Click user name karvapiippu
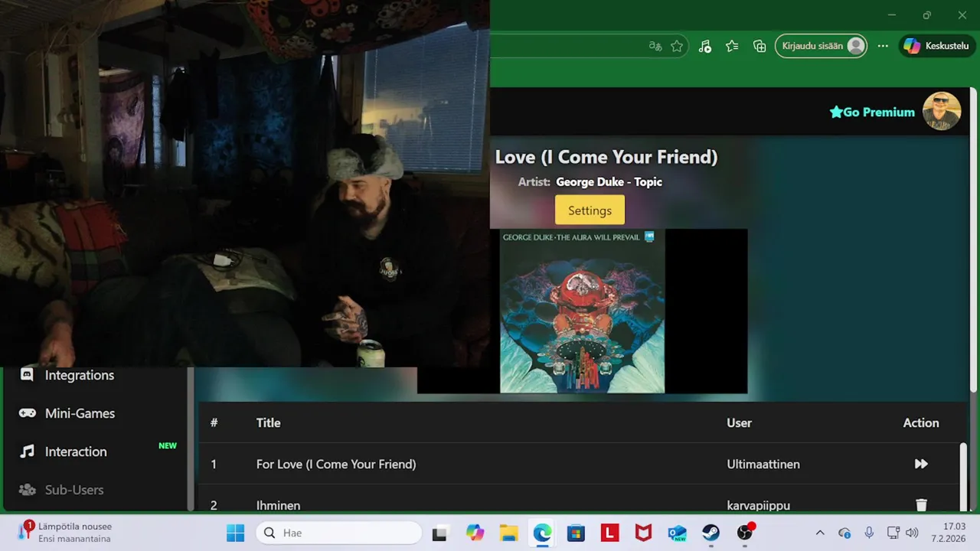The image size is (980, 551). (758, 505)
